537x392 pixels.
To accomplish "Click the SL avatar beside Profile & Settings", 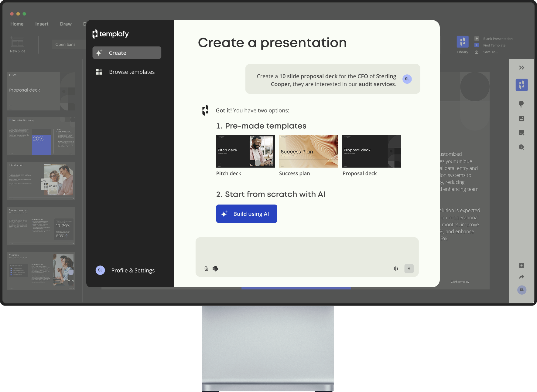I will point(100,270).
